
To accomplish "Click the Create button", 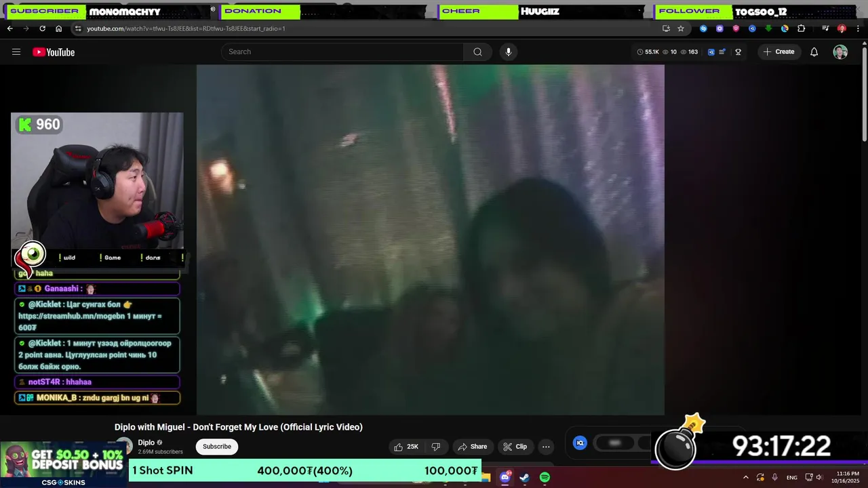I will (778, 52).
